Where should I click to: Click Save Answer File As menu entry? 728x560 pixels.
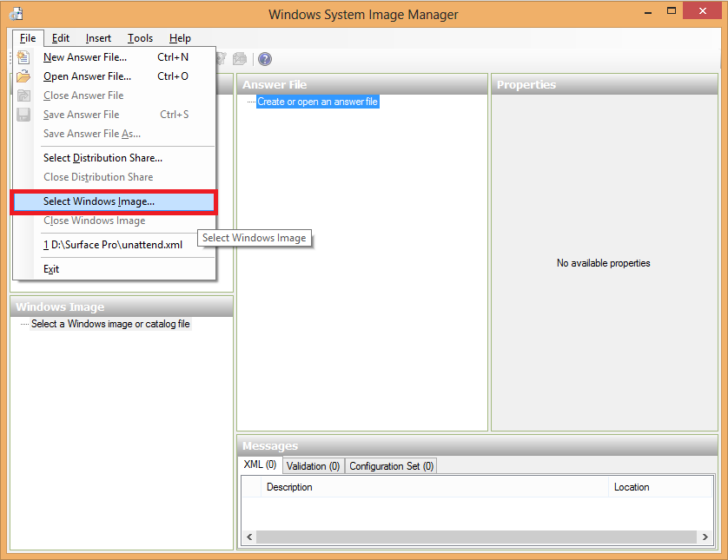pyautogui.click(x=114, y=134)
